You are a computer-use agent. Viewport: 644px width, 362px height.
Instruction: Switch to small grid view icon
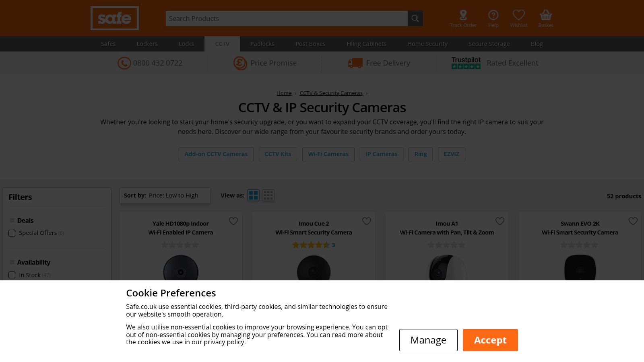pyautogui.click(x=268, y=195)
